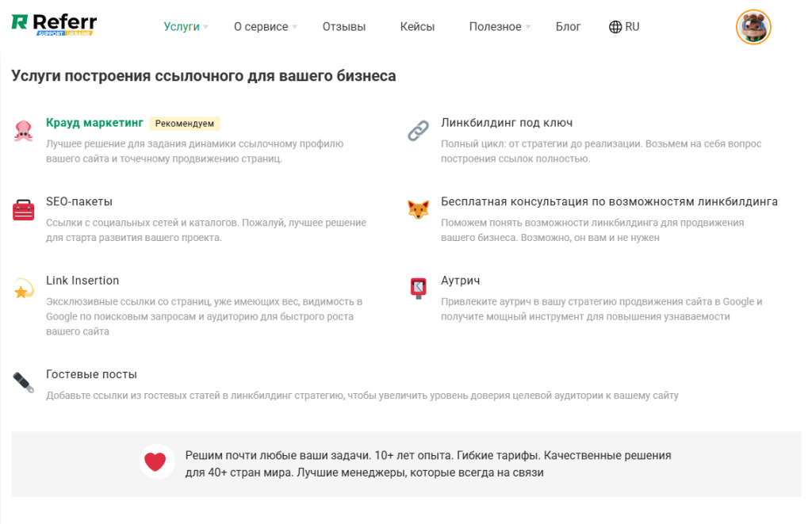Viewport: 812px width, 524px height.
Task: Click the Referr logo in the header
Action: [54, 25]
